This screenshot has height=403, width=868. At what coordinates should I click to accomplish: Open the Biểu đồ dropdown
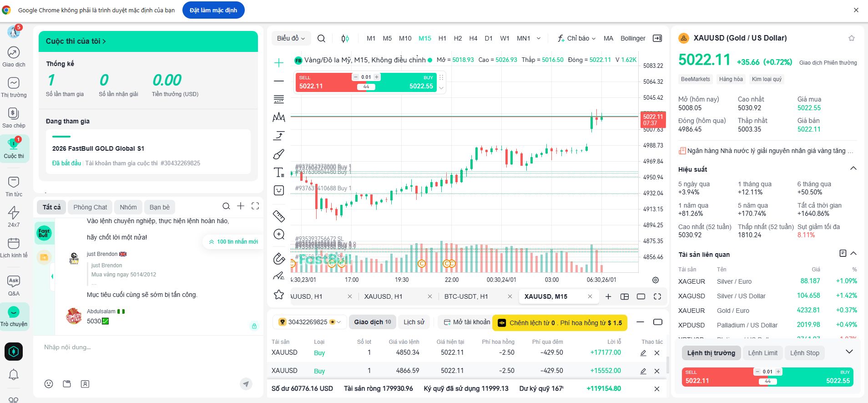click(x=291, y=38)
